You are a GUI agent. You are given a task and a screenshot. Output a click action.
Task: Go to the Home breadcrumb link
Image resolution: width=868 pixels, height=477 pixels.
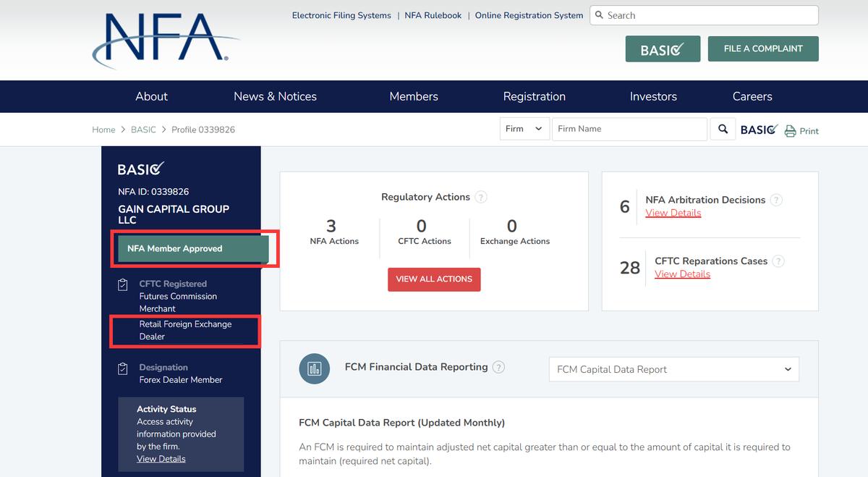[103, 130]
